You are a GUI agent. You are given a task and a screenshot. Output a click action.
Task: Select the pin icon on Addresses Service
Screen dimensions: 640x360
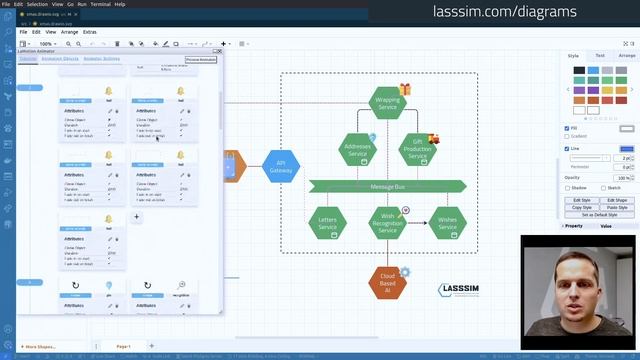click(x=372, y=138)
